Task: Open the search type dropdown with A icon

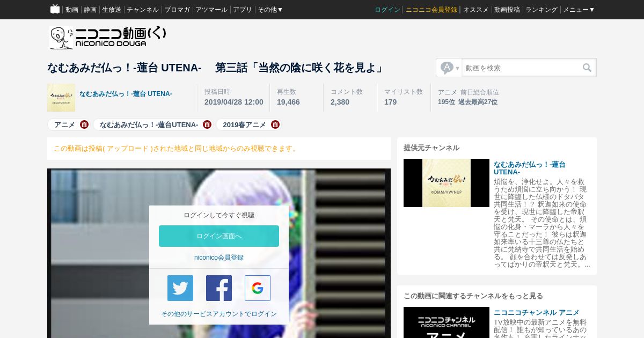Action: click(x=449, y=68)
